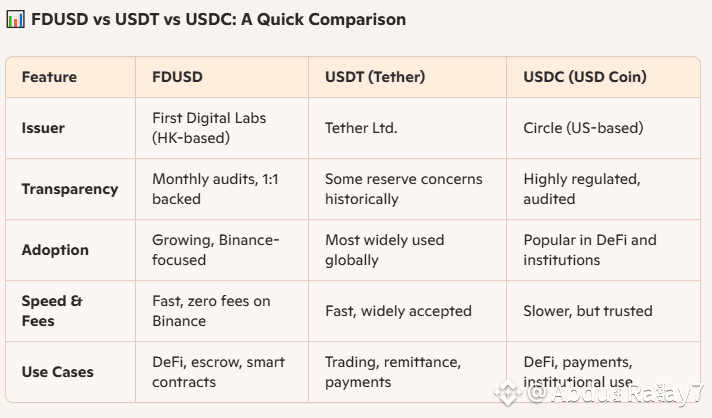Click the Binance logo watermark icon
Screen dimensions: 712x418
click(508, 393)
